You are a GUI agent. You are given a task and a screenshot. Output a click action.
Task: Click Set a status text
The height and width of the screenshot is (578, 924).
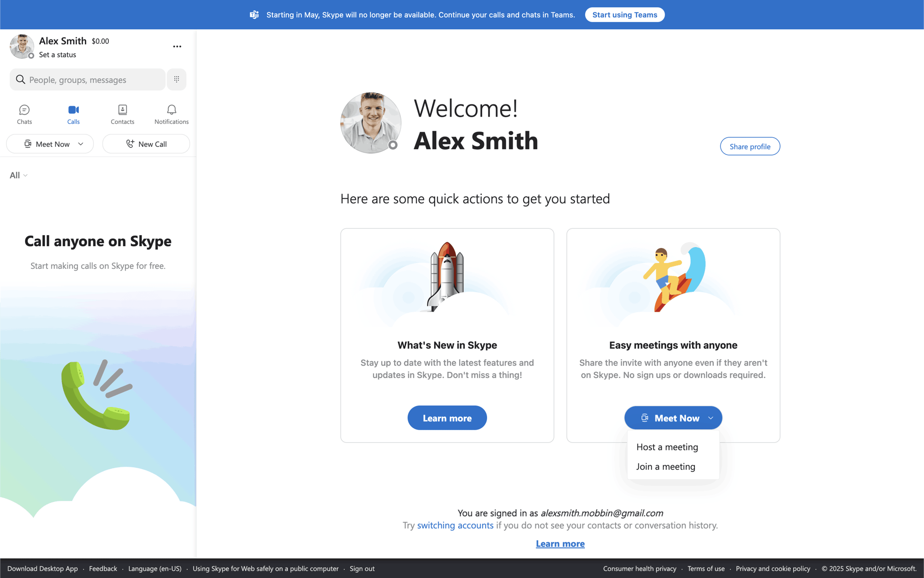click(57, 55)
